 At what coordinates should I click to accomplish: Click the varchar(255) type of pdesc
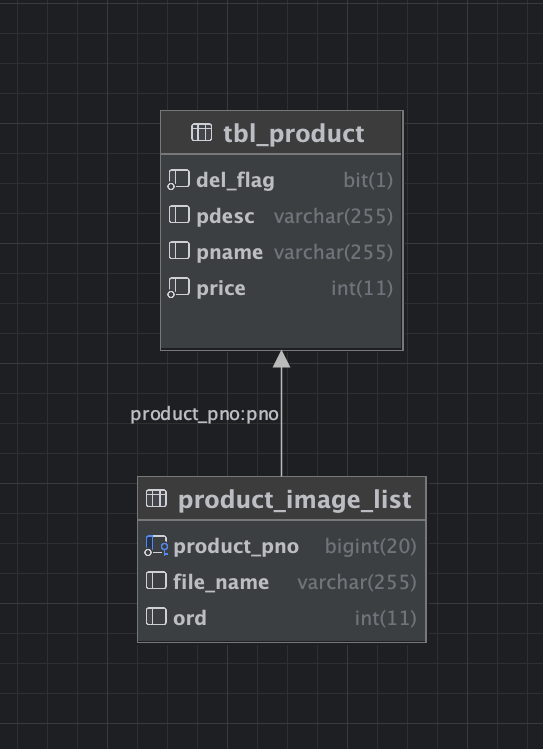(333, 217)
